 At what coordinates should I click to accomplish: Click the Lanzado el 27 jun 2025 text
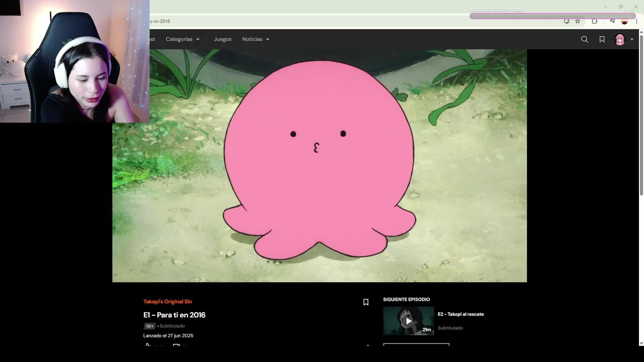[x=168, y=335]
